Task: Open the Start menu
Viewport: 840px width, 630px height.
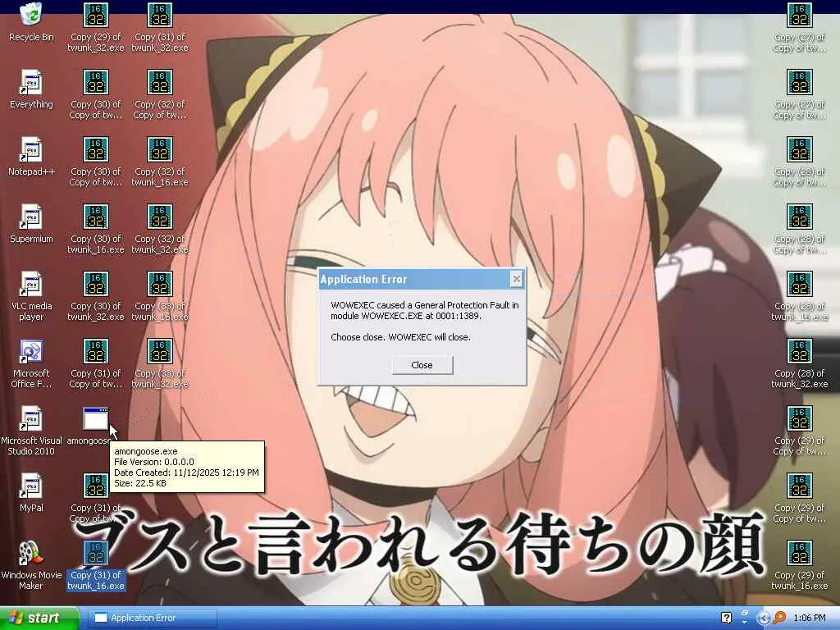Action: (x=39, y=619)
